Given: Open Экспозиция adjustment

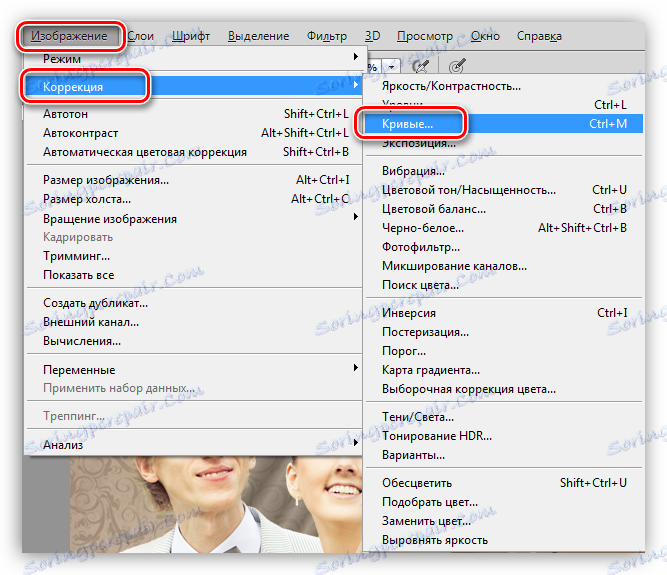Looking at the screenshot, I should 504,143.
